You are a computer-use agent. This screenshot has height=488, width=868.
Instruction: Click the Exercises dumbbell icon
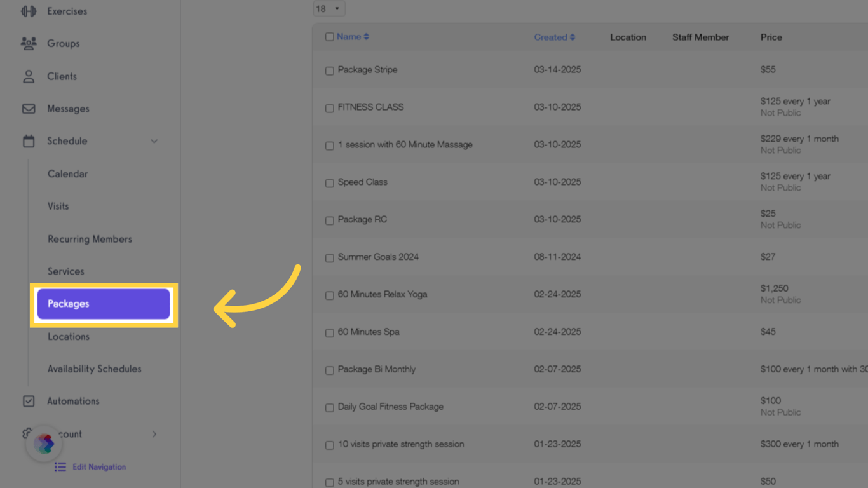click(x=29, y=11)
